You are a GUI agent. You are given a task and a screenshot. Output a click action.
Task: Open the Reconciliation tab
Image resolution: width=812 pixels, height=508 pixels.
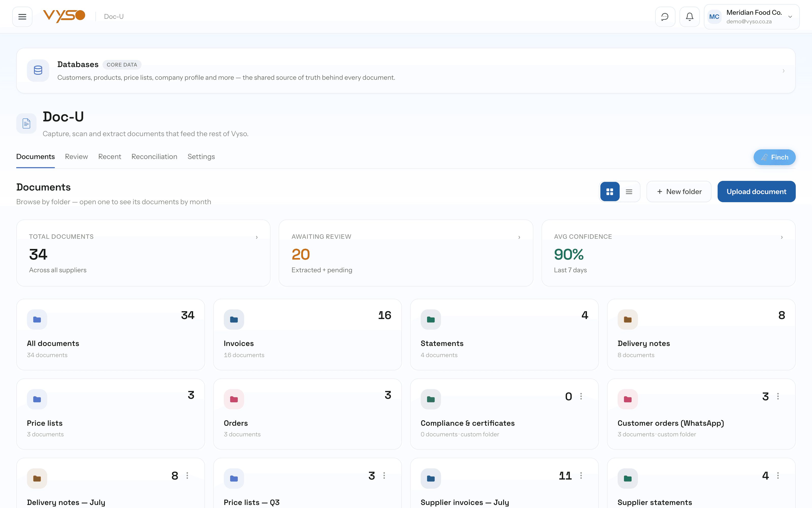154,156
